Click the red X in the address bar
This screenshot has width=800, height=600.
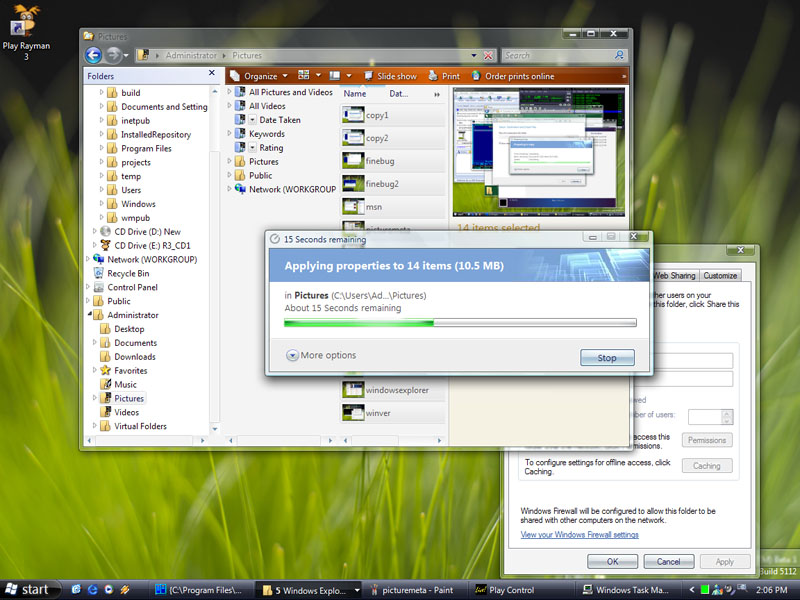(488, 56)
